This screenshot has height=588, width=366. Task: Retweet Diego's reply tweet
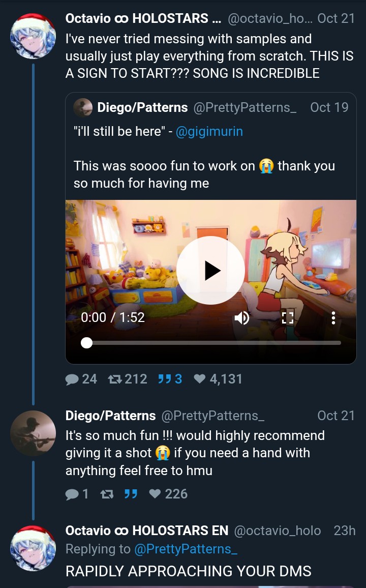[107, 494]
